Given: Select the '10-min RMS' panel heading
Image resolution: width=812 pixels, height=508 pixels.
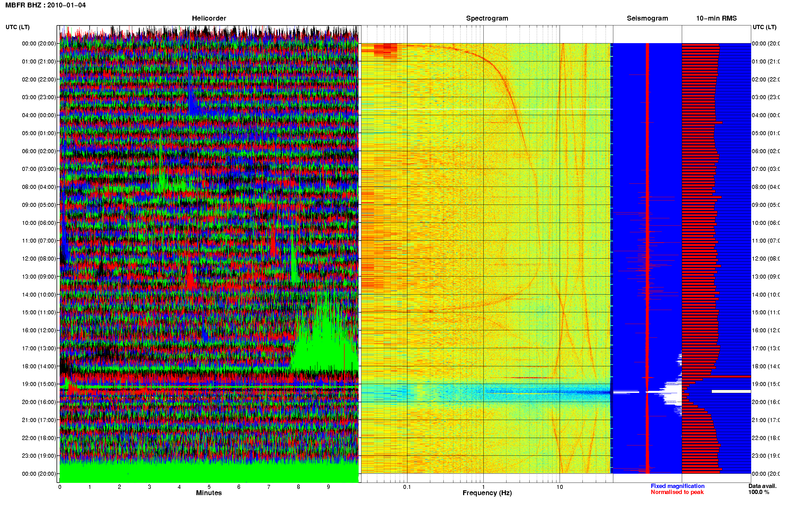Looking at the screenshot, I should point(716,18).
